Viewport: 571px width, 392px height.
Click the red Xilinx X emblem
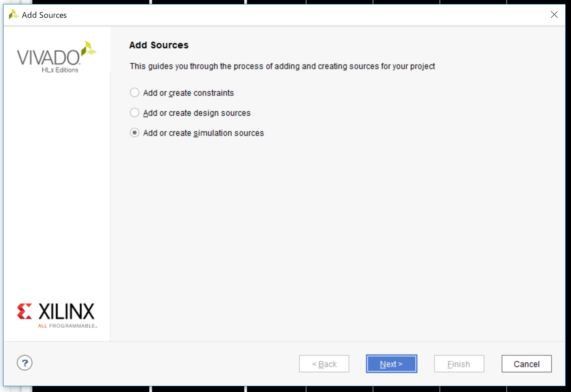25,311
